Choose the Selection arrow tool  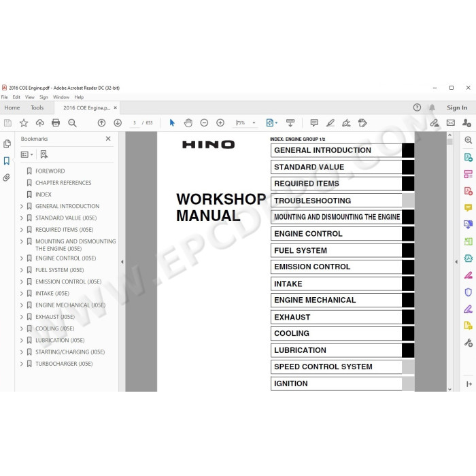point(172,123)
